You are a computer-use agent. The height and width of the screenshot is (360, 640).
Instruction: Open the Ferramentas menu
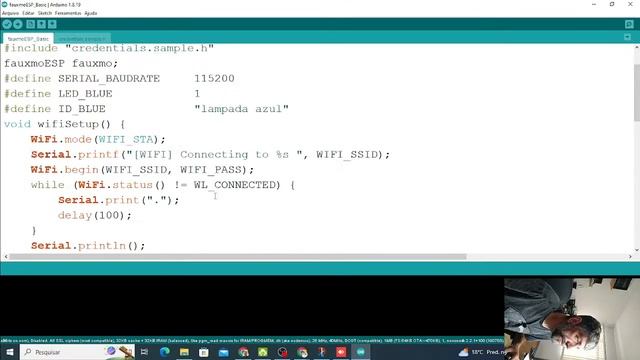(x=68, y=13)
